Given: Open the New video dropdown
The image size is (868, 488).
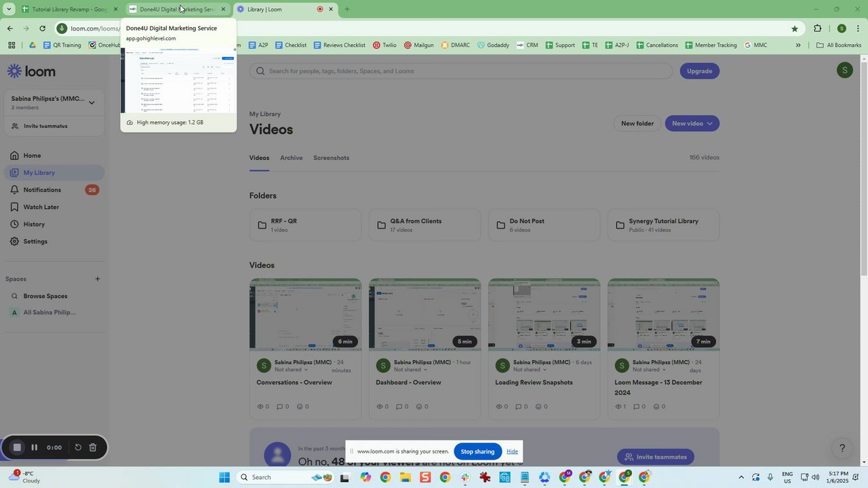Looking at the screenshot, I should point(692,123).
